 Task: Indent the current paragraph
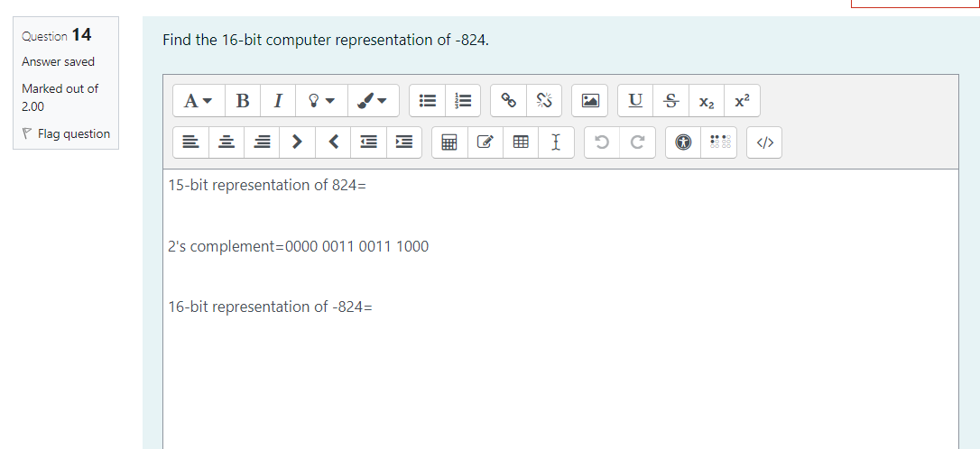click(404, 142)
